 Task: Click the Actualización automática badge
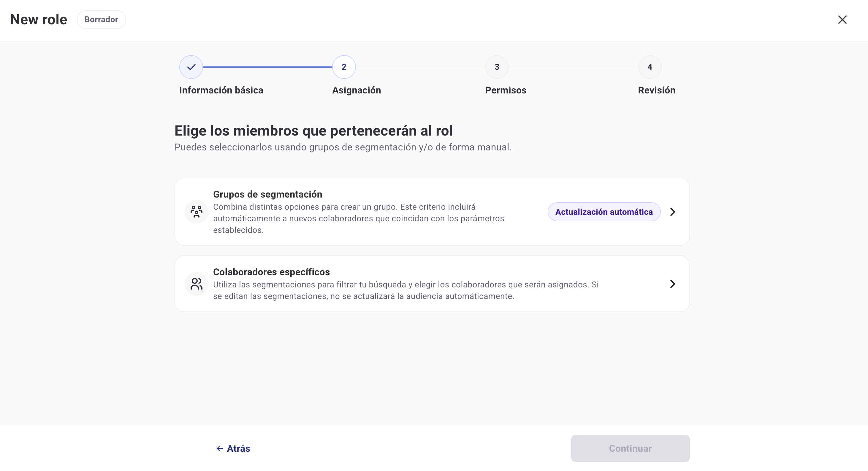coord(604,212)
